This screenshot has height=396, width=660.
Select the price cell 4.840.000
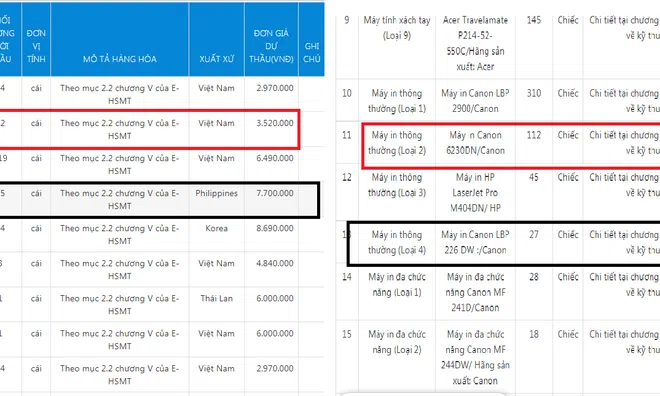coord(275,263)
